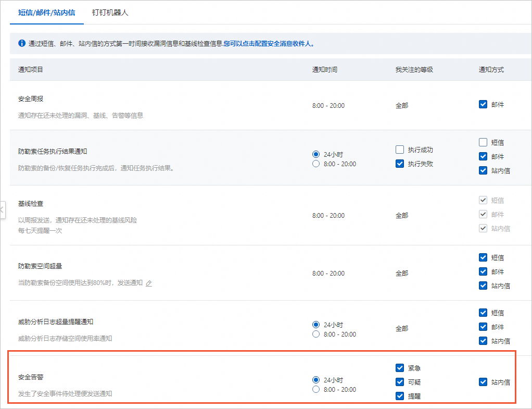Click the blue info icon in notice banner
Viewport: 532px width, 409px height.
click(21, 44)
